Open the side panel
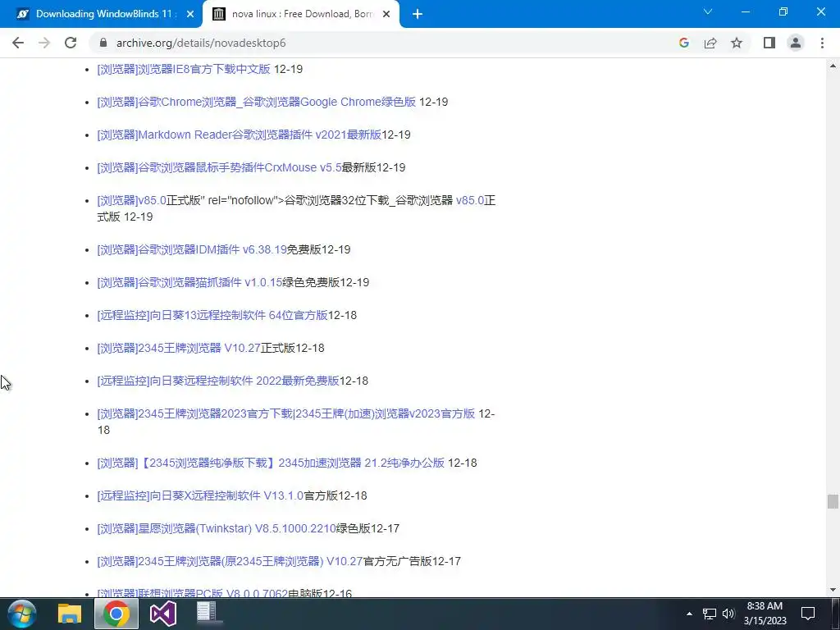840x630 pixels. [769, 43]
